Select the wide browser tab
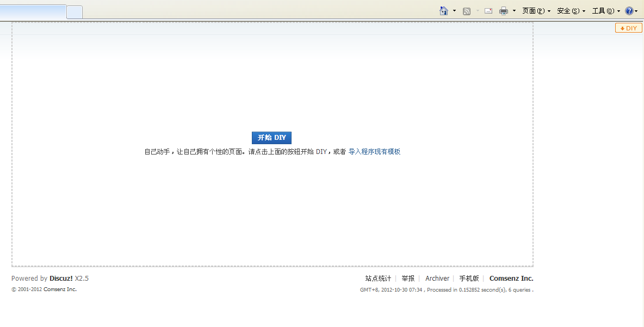 click(33, 12)
